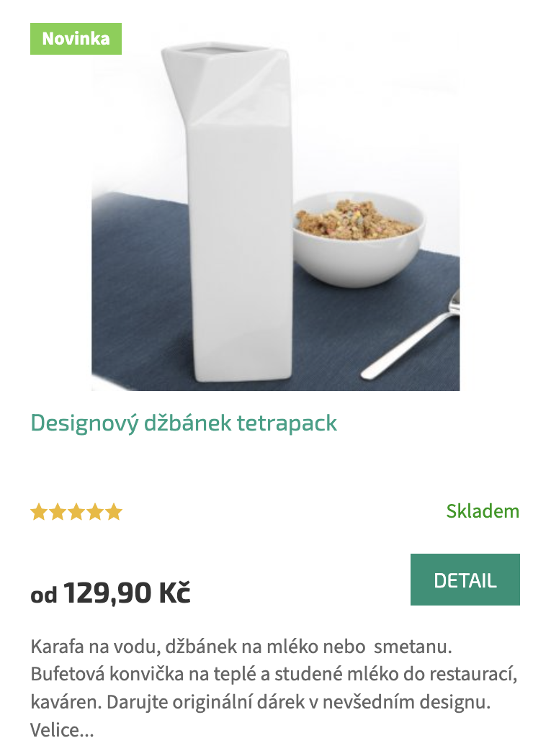
Task: Click the green Novinka badge
Action: [x=76, y=39]
